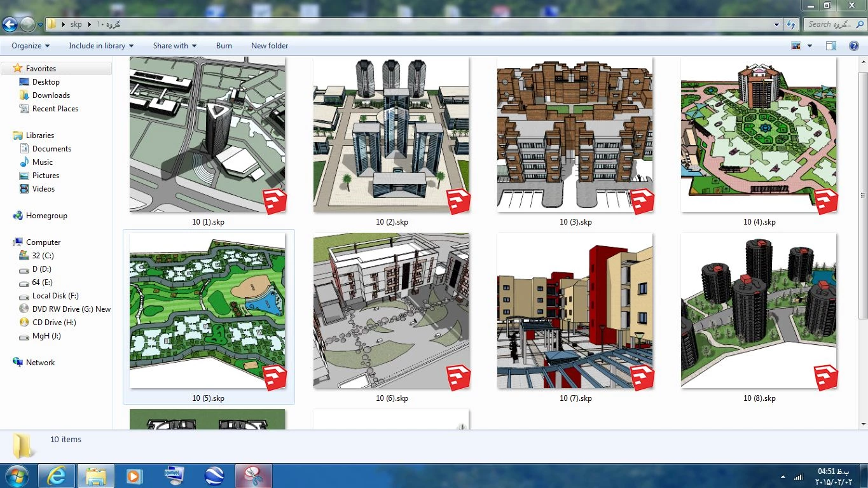This screenshot has width=868, height=488.
Task: Open Windows Media Player from taskbar
Action: click(135, 476)
